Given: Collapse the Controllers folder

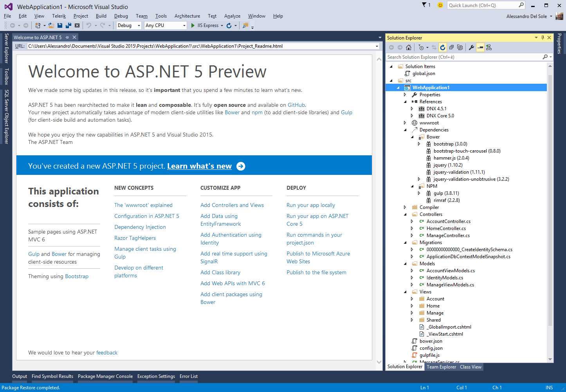Looking at the screenshot, I should (405, 214).
